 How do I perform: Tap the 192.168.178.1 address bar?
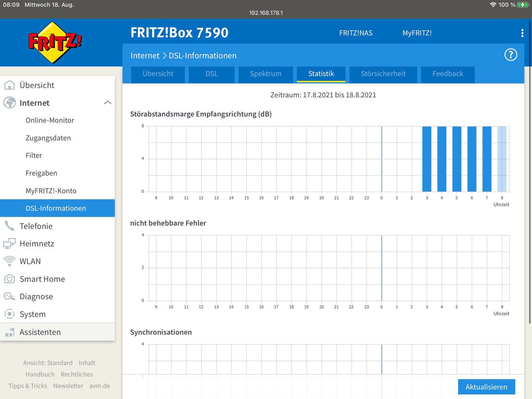point(266,13)
